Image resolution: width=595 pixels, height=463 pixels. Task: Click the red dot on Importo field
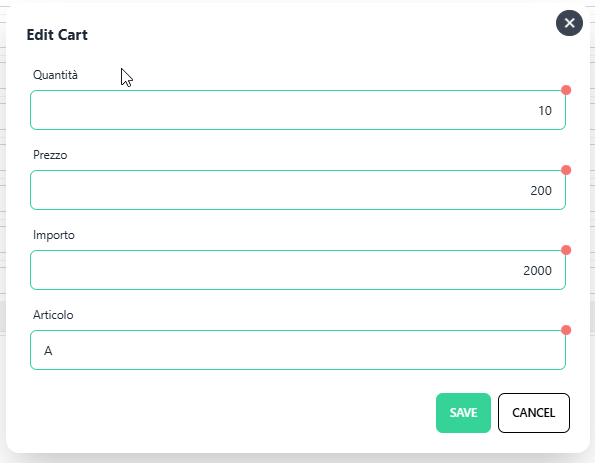click(x=566, y=250)
